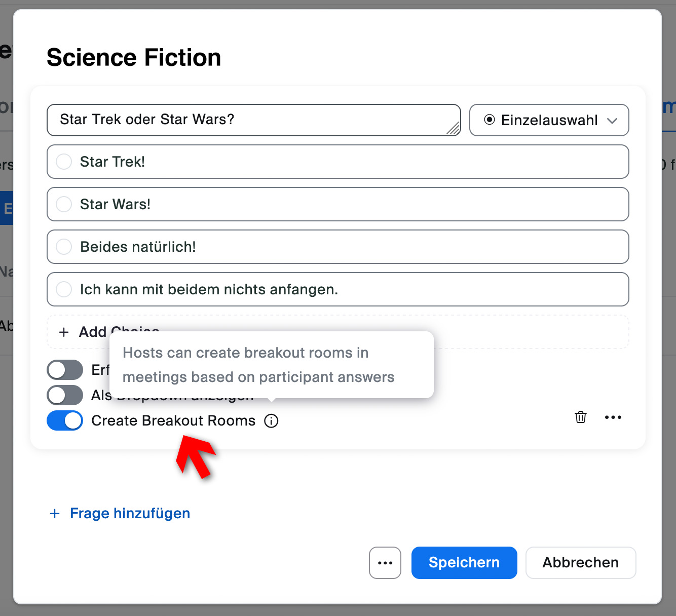Toggle the first switch labeled Erf

pos(65,370)
